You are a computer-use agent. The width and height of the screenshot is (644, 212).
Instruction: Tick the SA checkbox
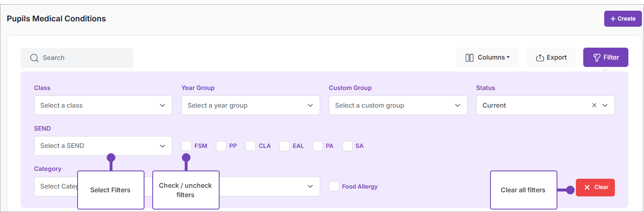pyautogui.click(x=348, y=146)
